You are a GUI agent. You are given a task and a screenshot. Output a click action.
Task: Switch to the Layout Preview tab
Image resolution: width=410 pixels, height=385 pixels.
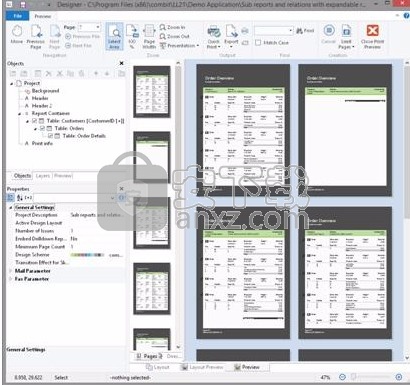(x=203, y=367)
